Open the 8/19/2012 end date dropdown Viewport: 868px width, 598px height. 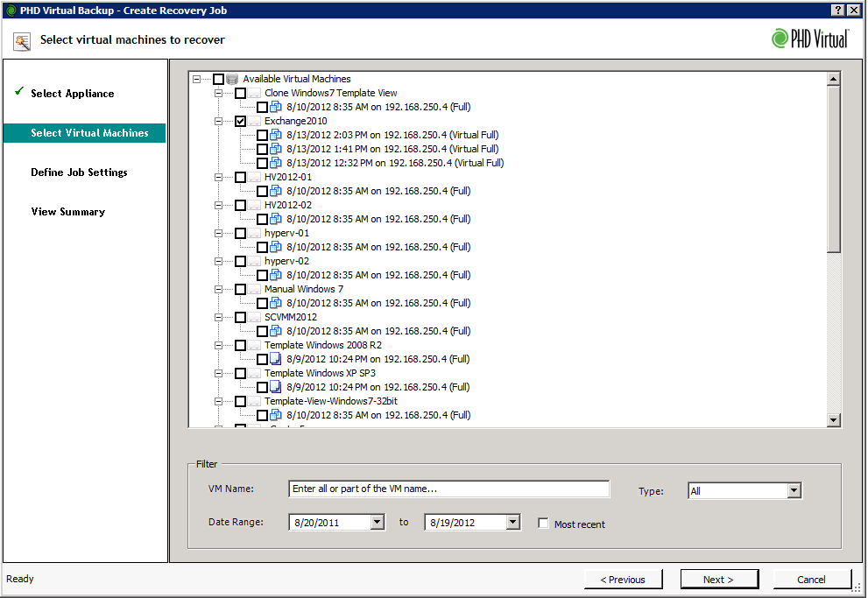pos(513,522)
